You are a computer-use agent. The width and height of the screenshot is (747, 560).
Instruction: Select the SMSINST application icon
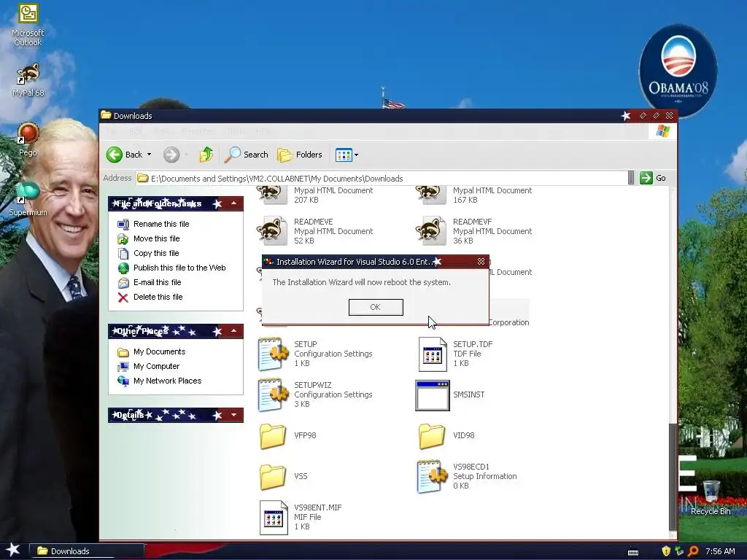pos(433,395)
